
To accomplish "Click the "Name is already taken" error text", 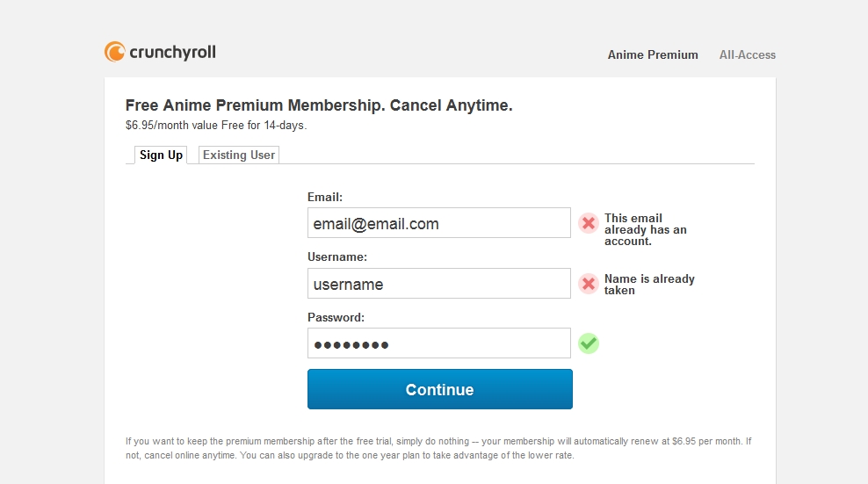I will [648, 285].
